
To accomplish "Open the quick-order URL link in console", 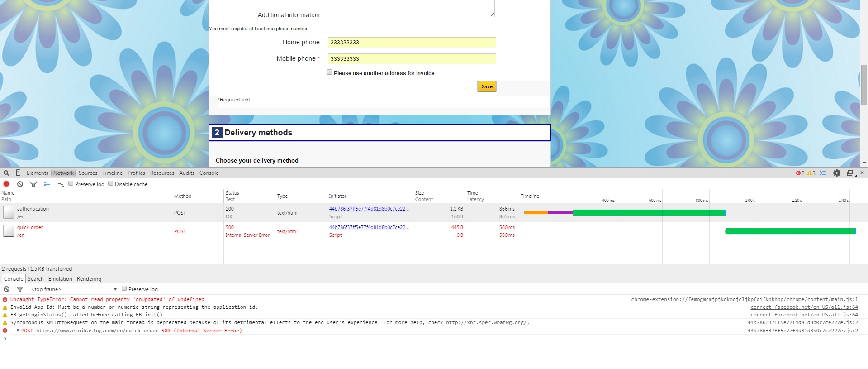I will click(x=97, y=331).
